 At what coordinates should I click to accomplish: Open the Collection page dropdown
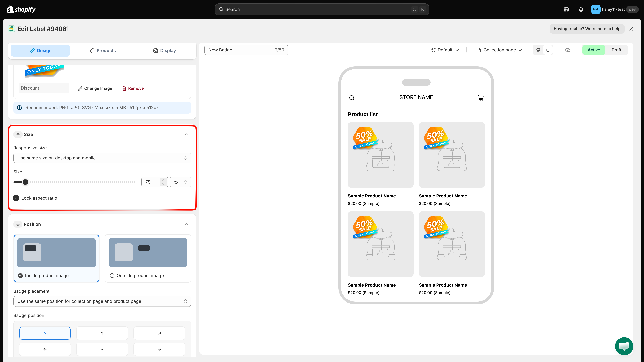(499, 50)
